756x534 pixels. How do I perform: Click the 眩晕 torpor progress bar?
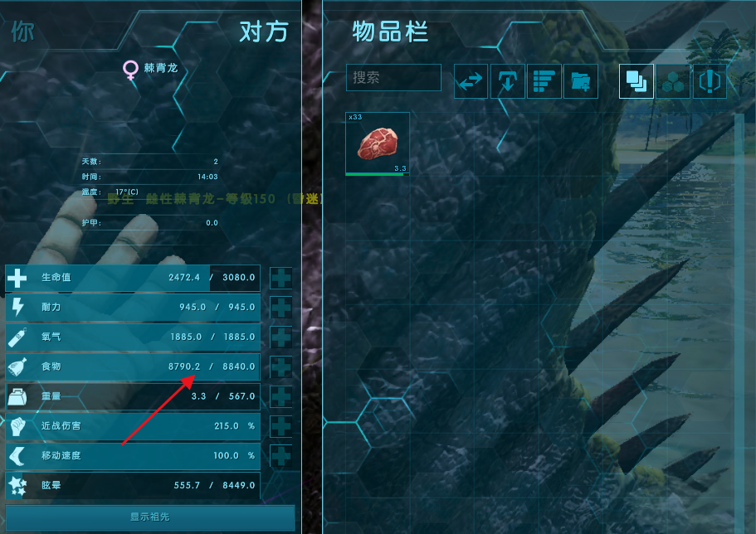(x=133, y=485)
